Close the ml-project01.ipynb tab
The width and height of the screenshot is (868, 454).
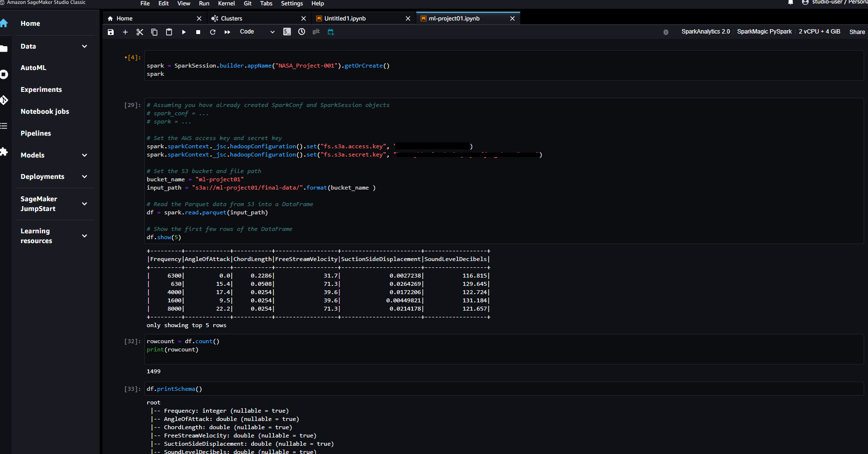click(x=512, y=18)
